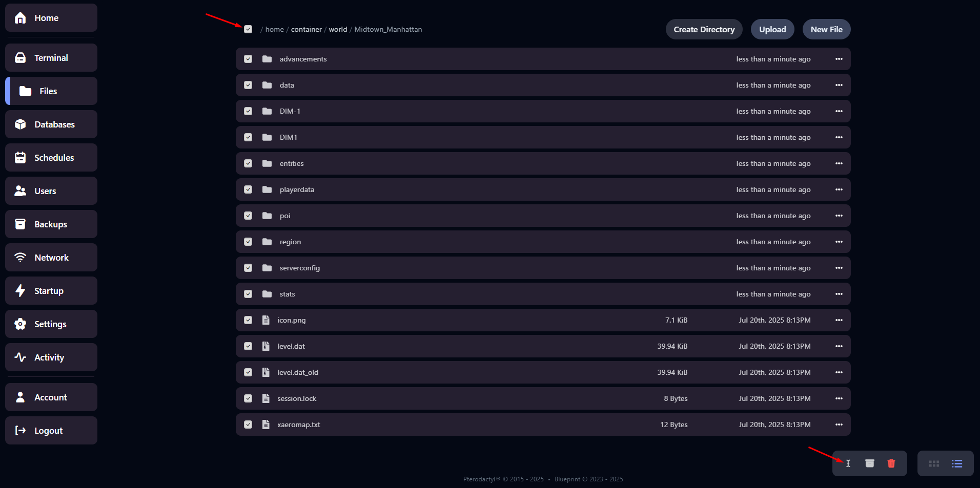Open options menu for playerdata folder

point(839,189)
